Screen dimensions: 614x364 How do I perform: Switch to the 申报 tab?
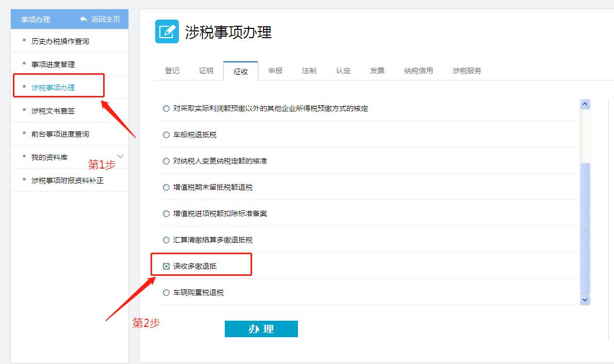(275, 71)
